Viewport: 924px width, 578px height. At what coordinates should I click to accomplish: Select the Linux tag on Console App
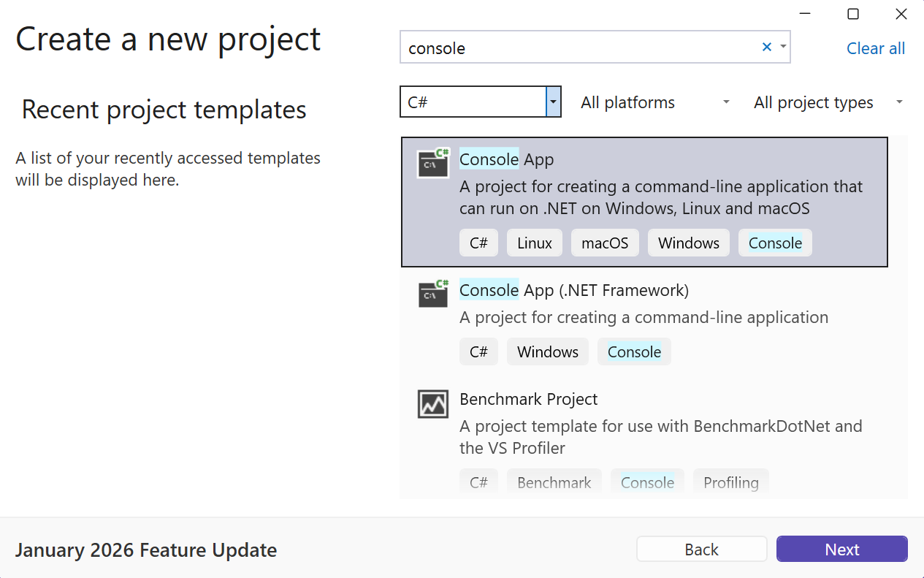point(534,242)
